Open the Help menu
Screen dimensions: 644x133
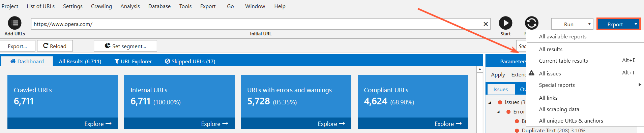click(x=280, y=6)
